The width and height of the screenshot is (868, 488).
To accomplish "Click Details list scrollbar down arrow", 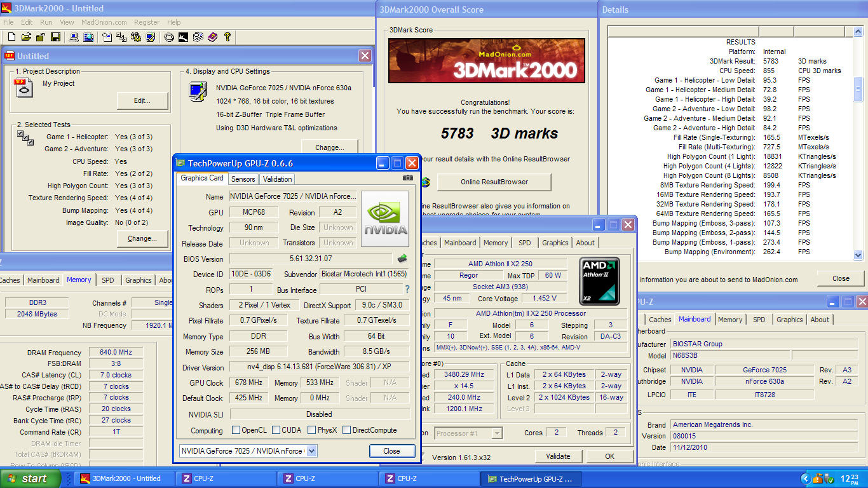I will pos(858,255).
